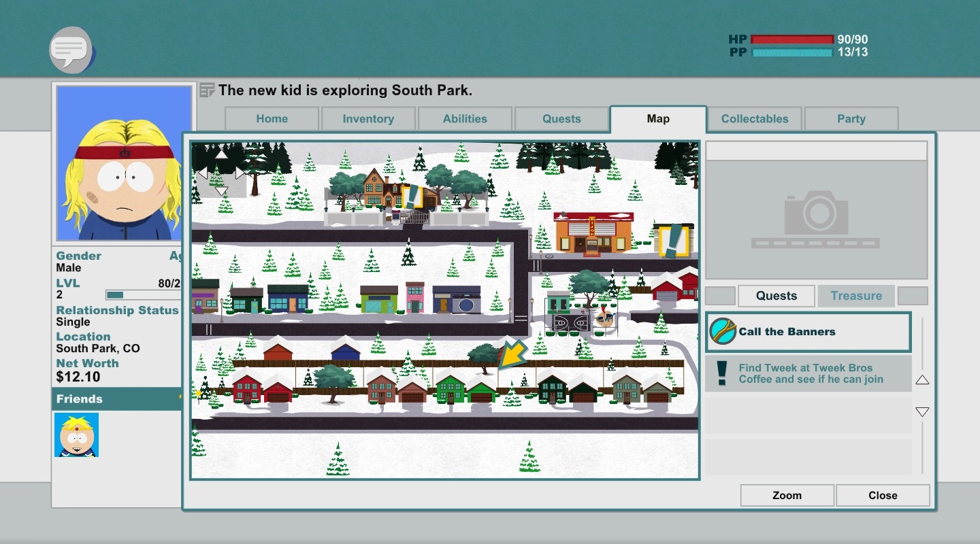980x544 pixels.
Task: Pan the map down with the down arrow
Action: [x=221, y=191]
